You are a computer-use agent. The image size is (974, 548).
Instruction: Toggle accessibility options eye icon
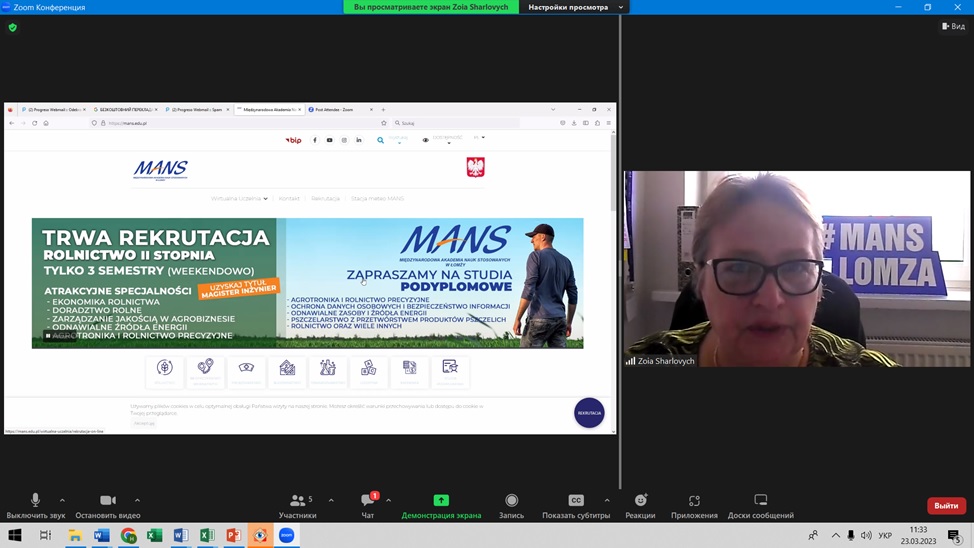click(426, 140)
